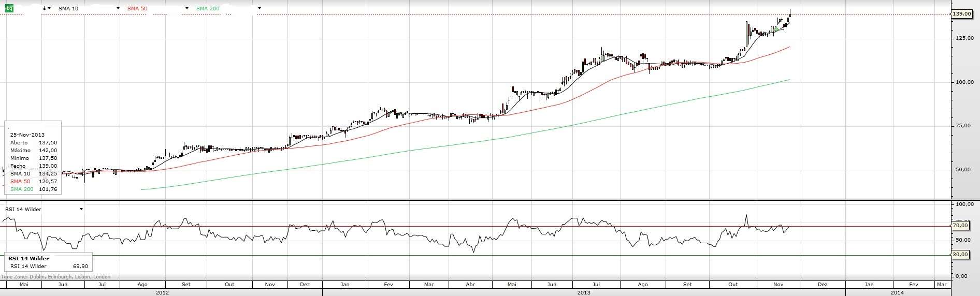
Task: Click the SMA 10 value 134,25 row
Action: [x=34, y=173]
